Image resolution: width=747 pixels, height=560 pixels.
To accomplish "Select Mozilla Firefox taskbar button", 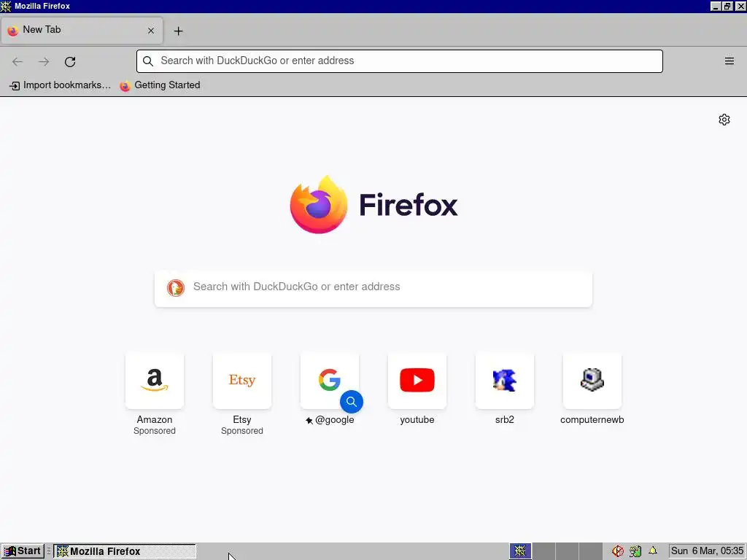I will click(125, 551).
